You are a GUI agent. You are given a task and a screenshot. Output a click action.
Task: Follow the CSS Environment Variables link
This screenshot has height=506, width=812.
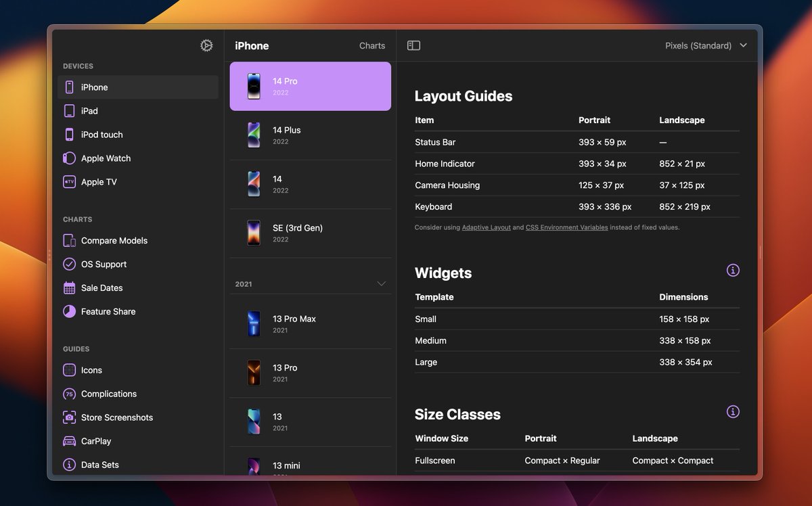566,228
